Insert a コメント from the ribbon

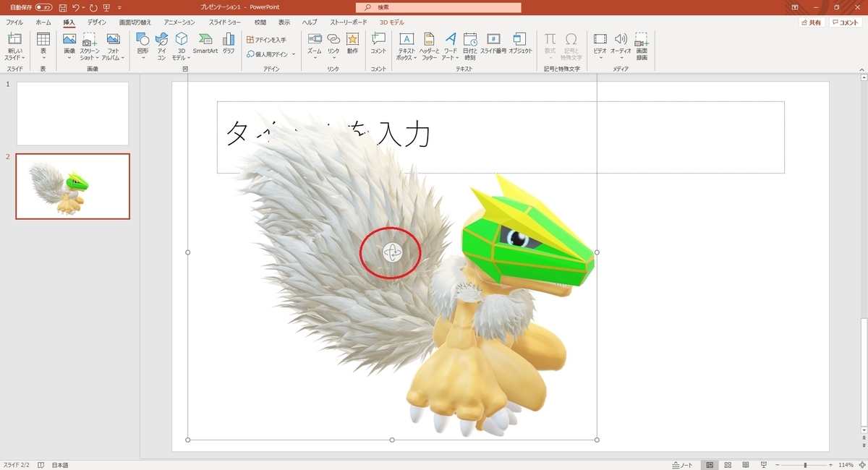click(378, 43)
